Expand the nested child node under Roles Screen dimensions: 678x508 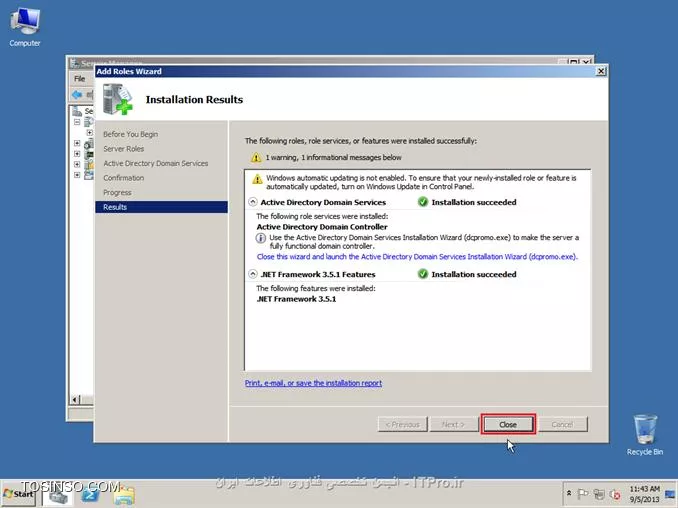89,132
